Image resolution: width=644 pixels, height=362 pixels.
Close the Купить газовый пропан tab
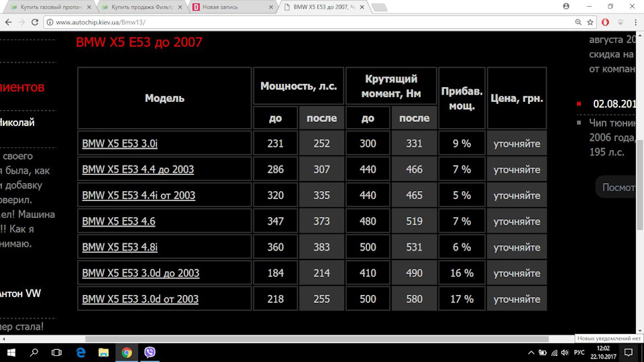coord(89,7)
